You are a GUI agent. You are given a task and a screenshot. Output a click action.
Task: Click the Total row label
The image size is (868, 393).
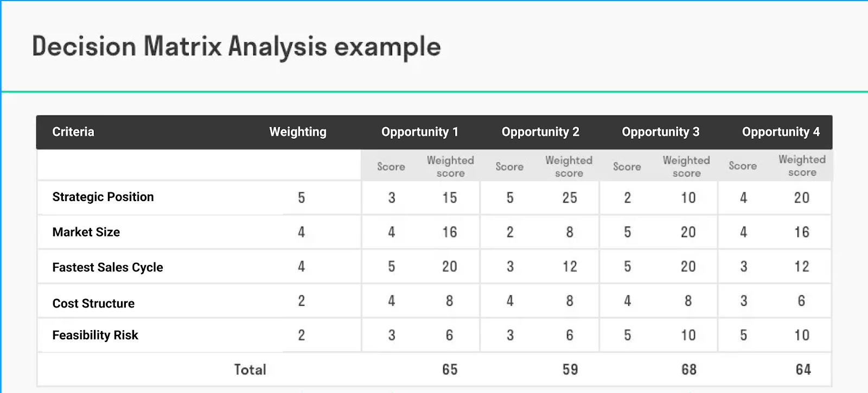tap(250, 370)
